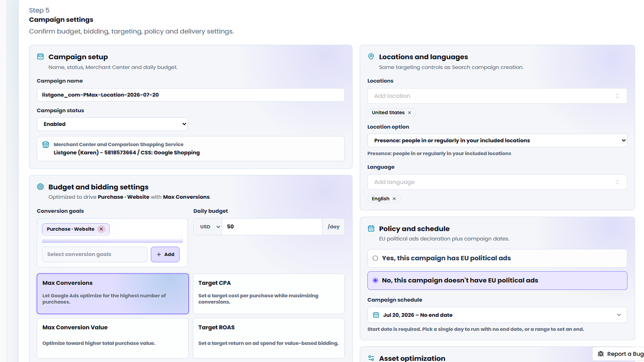Viewport: 644px width, 362px height.
Task: Choose the Max Conversions bidding card
Action: click(113, 294)
